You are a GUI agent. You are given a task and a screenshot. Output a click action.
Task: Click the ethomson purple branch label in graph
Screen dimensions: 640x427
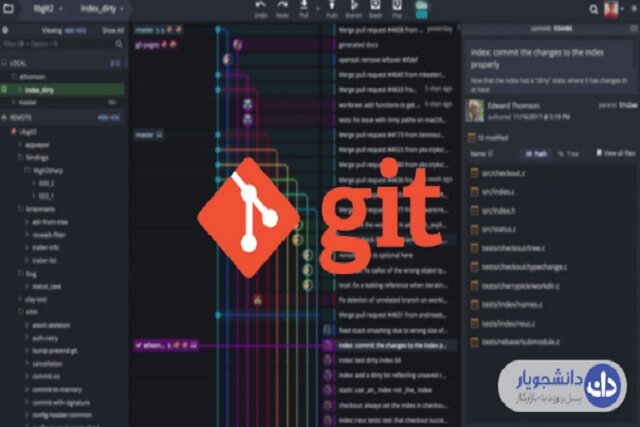(166, 345)
